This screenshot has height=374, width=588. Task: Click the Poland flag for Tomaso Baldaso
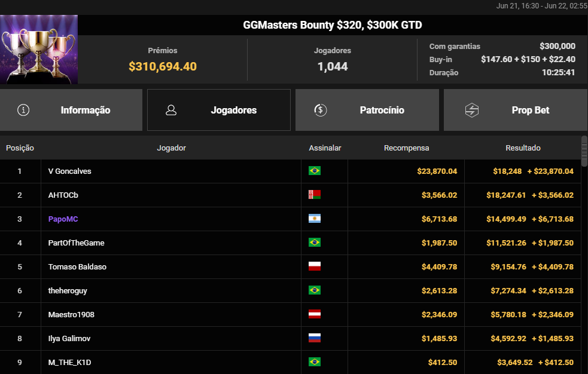pos(314,266)
